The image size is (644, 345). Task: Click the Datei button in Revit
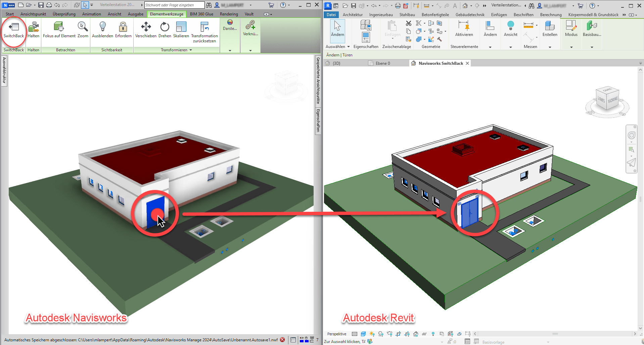(331, 15)
